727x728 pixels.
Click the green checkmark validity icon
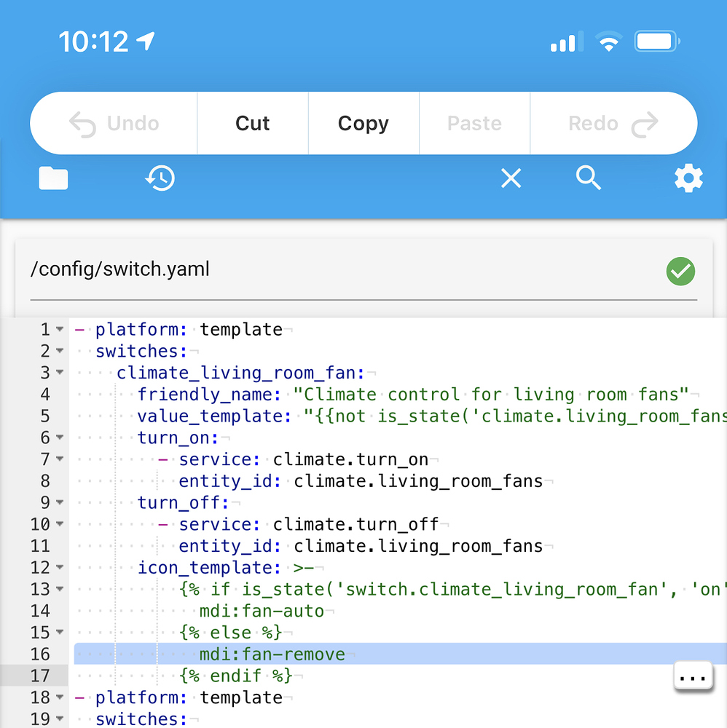pyautogui.click(x=680, y=271)
